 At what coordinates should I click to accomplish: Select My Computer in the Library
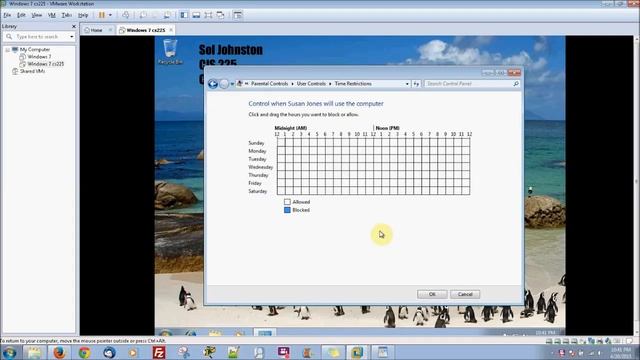pos(35,49)
